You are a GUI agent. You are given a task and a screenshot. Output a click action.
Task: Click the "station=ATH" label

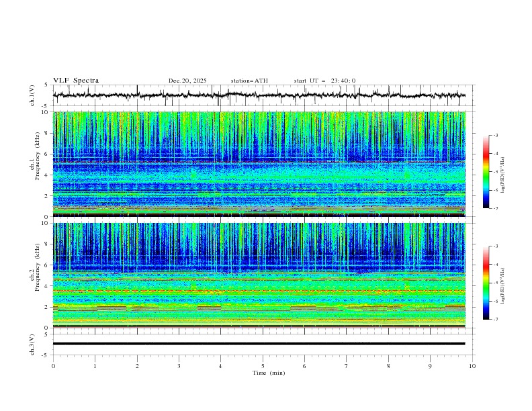coord(249,81)
